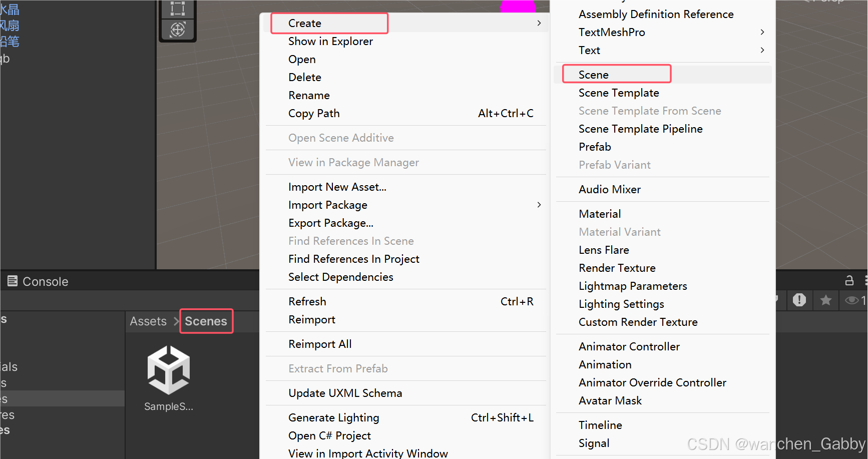Toggle the hidden packages eye icon

coord(851,300)
